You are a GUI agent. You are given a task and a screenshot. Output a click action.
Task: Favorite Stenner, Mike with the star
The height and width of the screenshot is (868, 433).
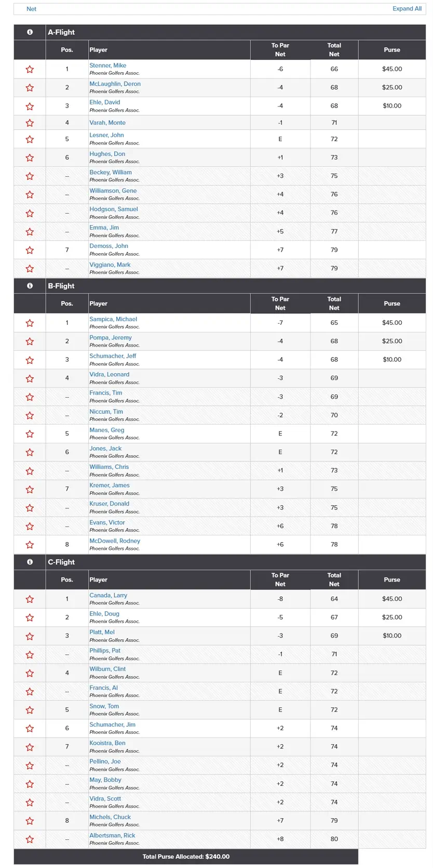coord(30,69)
